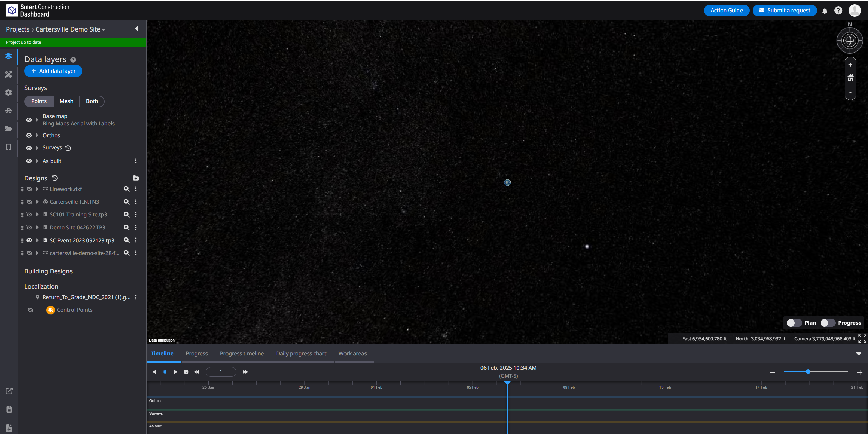
Task: Expand SC101 Training Site.tp3 design
Action: pos(37,214)
